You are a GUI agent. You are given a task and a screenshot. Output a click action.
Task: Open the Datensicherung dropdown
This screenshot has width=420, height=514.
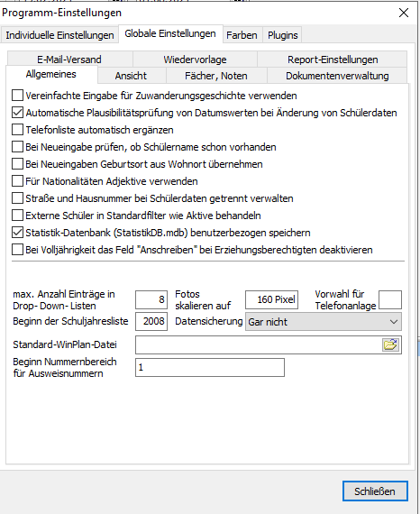tap(324, 322)
